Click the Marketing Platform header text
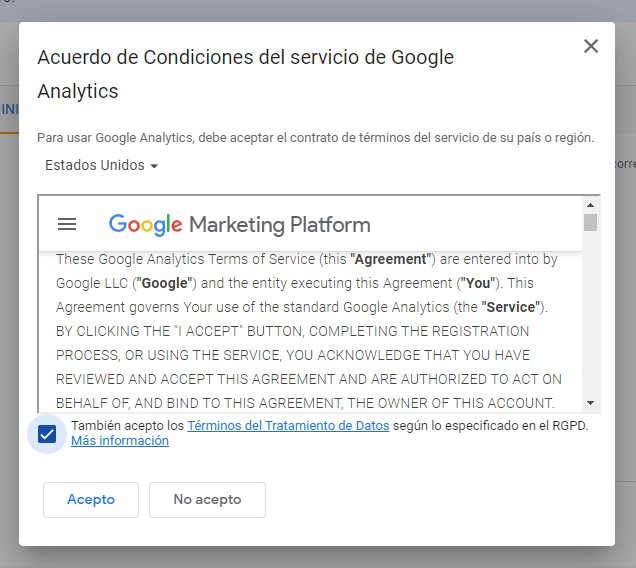 pos(280,225)
